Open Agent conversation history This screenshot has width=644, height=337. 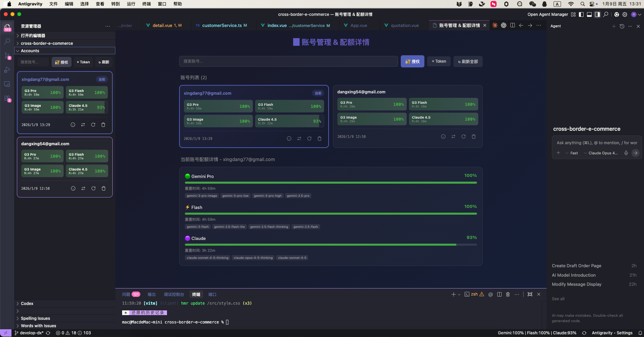[622, 26]
